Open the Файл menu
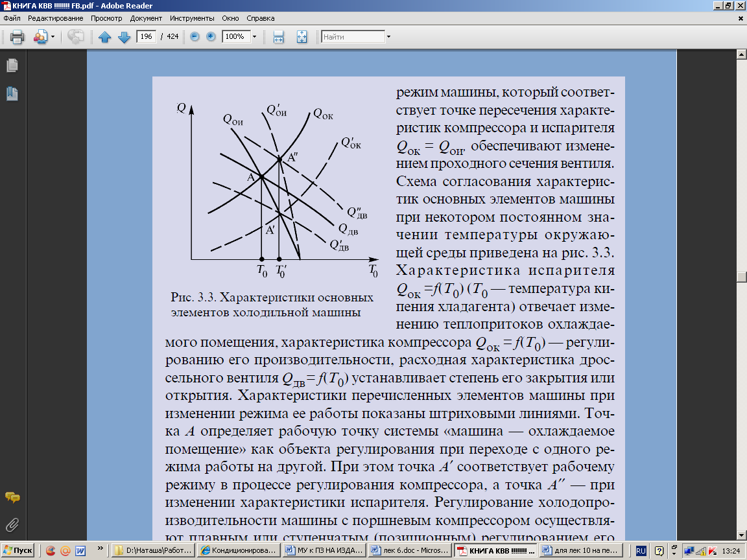The height and width of the screenshot is (560, 747). click(x=12, y=18)
